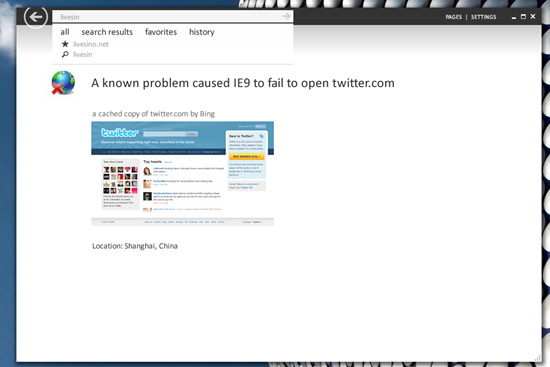Open favorite suggestion livesino.net
Image resolution: width=550 pixels, height=367 pixels.
pyautogui.click(x=91, y=44)
